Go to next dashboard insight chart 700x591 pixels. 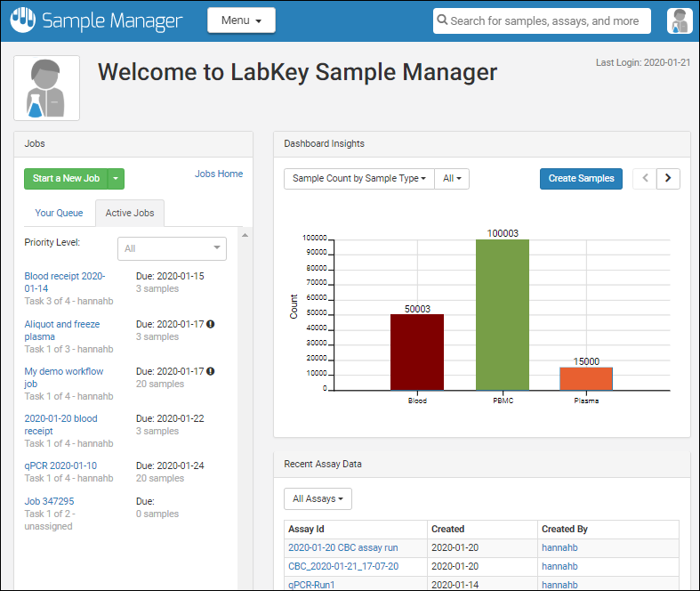[669, 179]
